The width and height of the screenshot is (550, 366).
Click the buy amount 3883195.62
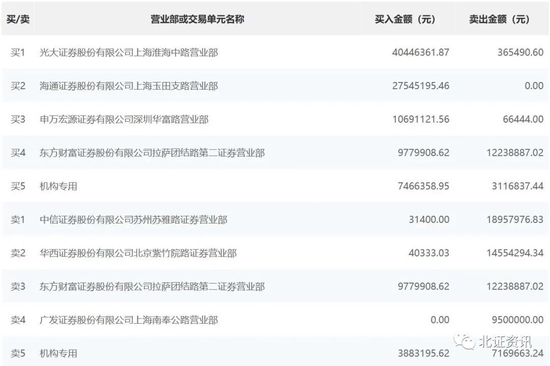click(x=423, y=353)
